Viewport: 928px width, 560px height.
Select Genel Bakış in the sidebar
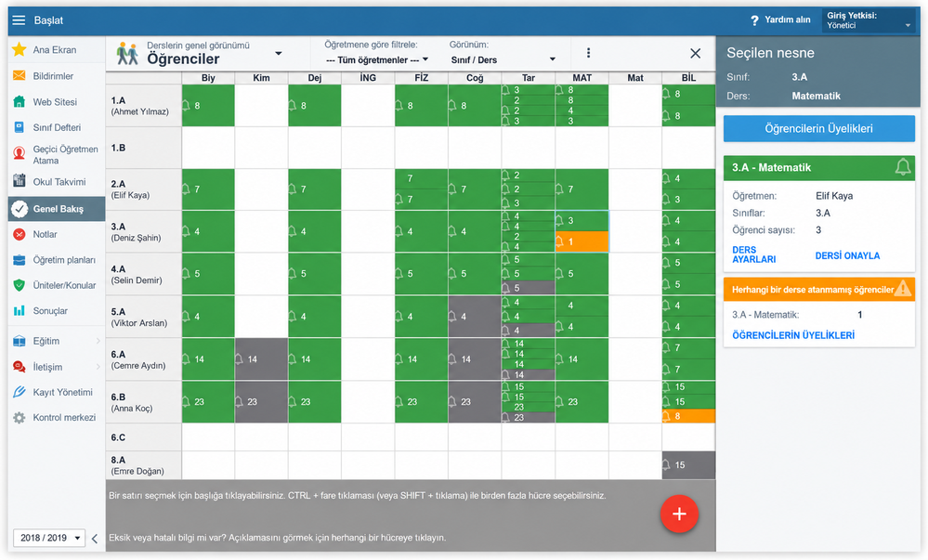coord(57,208)
